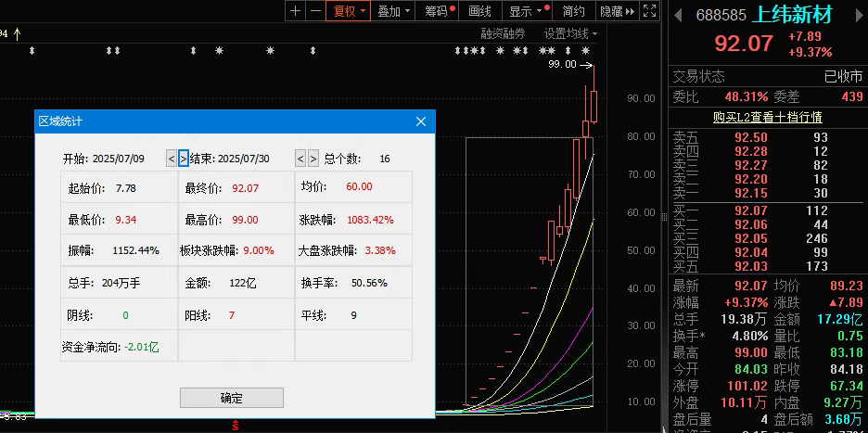Toggle the 筹码 chip distribution panel
868x433 pixels.
click(439, 11)
